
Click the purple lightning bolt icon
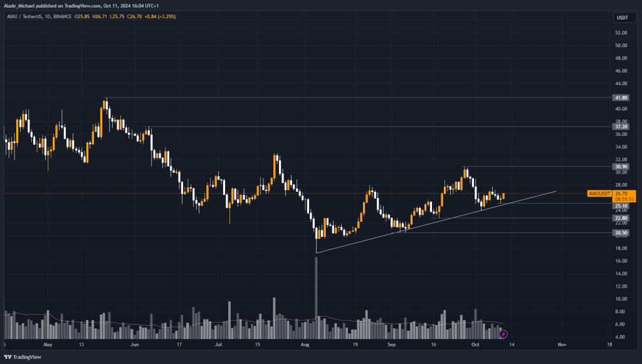point(503,334)
